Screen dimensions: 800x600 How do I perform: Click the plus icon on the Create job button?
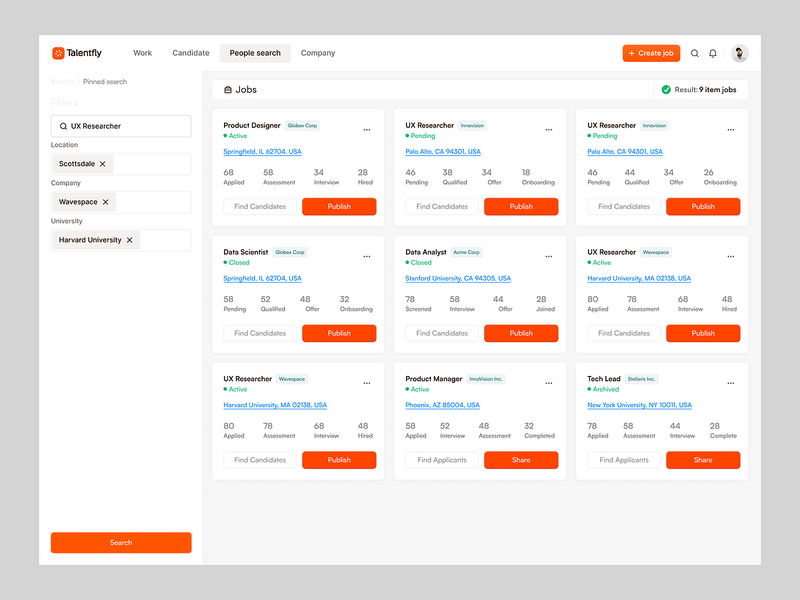(x=630, y=53)
